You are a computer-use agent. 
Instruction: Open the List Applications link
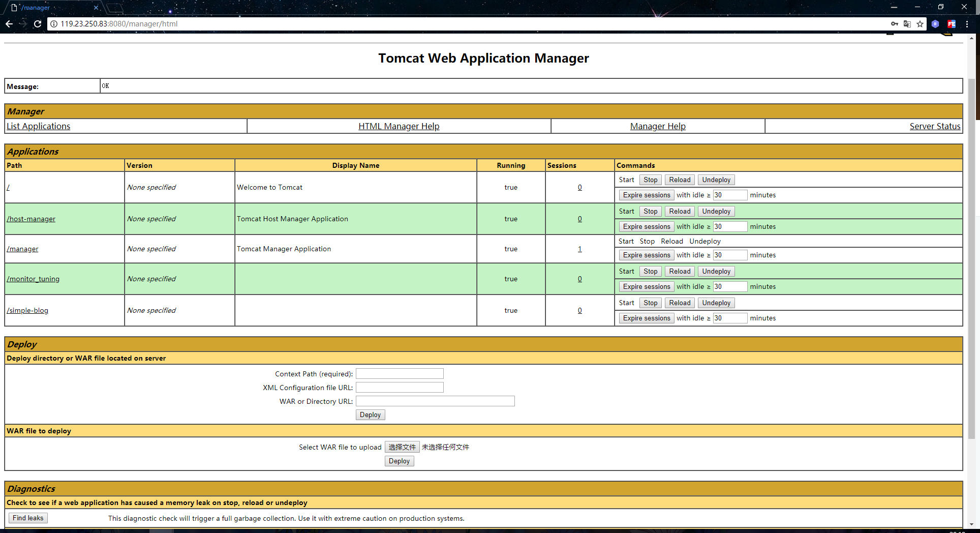point(39,126)
